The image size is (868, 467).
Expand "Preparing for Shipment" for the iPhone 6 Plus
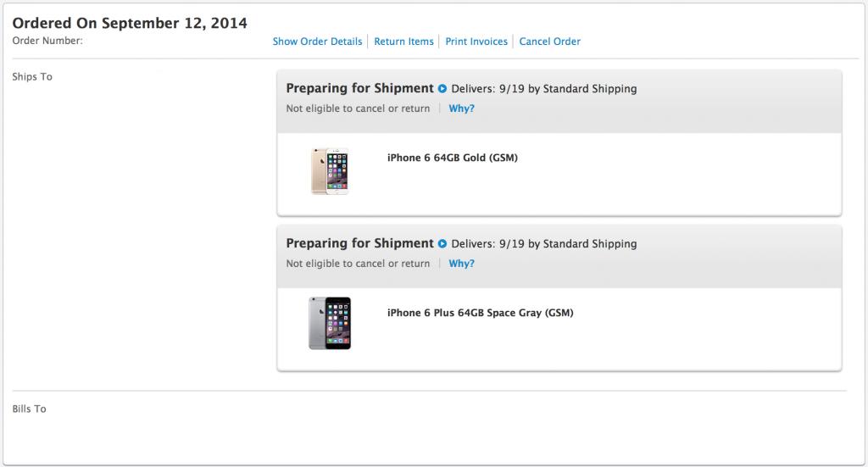click(x=359, y=243)
